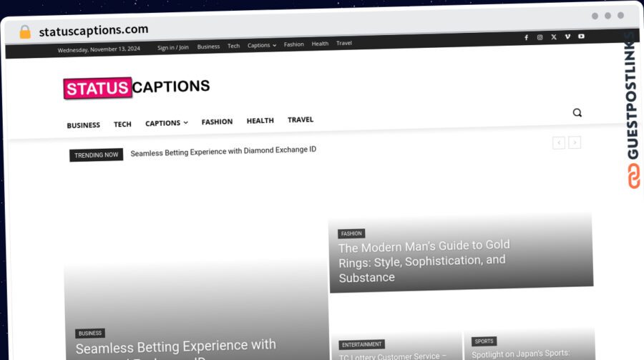The height and width of the screenshot is (360, 644).
Task: Click the Status Captions logo
Action: (137, 87)
